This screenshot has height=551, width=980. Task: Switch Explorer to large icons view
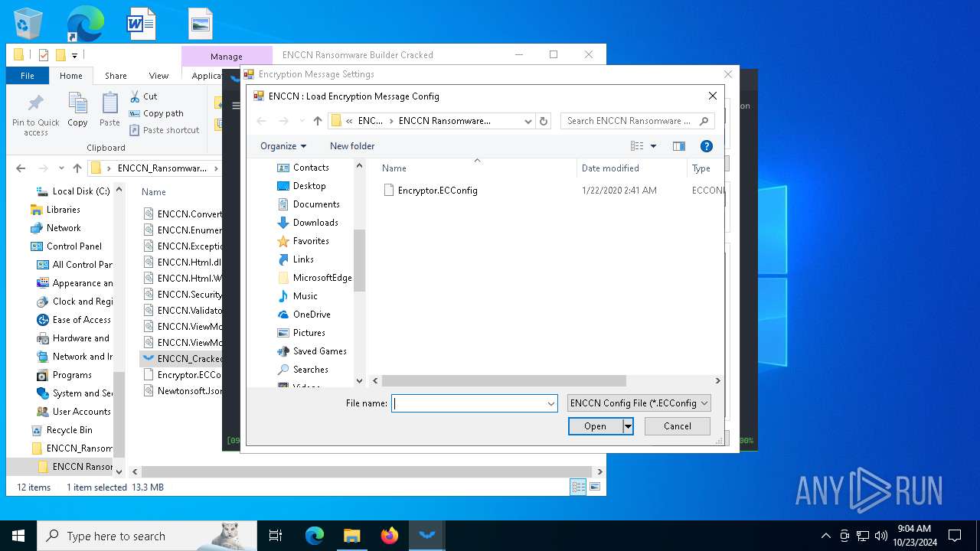point(595,487)
